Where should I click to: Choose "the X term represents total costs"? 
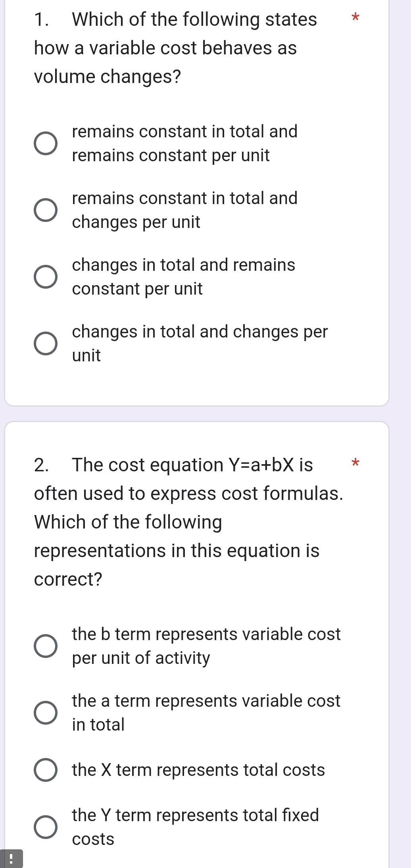click(x=45, y=770)
